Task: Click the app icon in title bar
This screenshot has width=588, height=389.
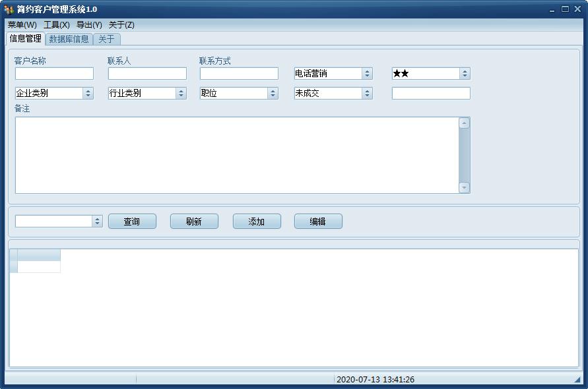Action: [9, 9]
